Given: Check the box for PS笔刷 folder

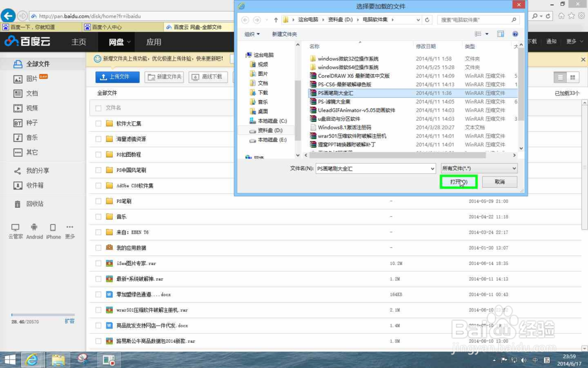Looking at the screenshot, I should pyautogui.click(x=98, y=201).
